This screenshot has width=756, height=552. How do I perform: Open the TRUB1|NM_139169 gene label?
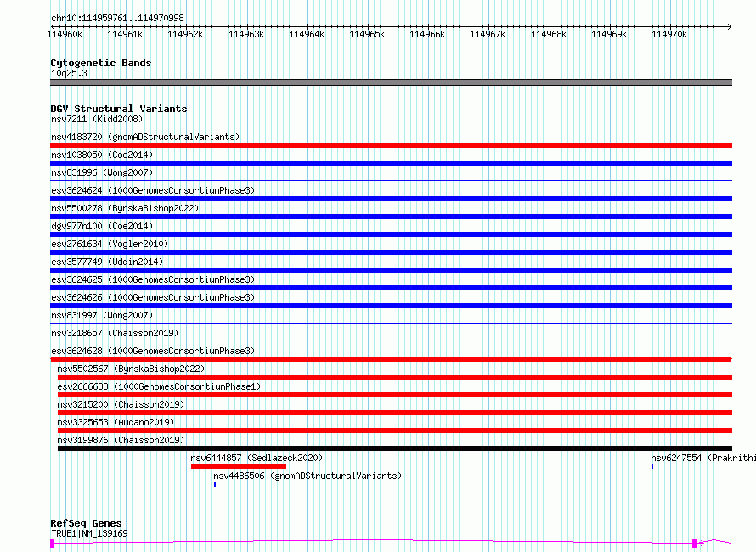pos(89,533)
